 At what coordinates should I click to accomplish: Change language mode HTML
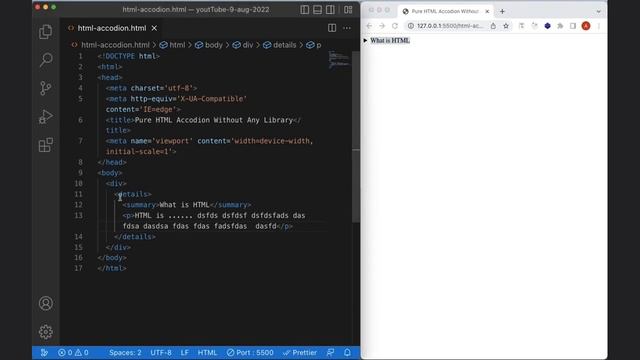207,353
